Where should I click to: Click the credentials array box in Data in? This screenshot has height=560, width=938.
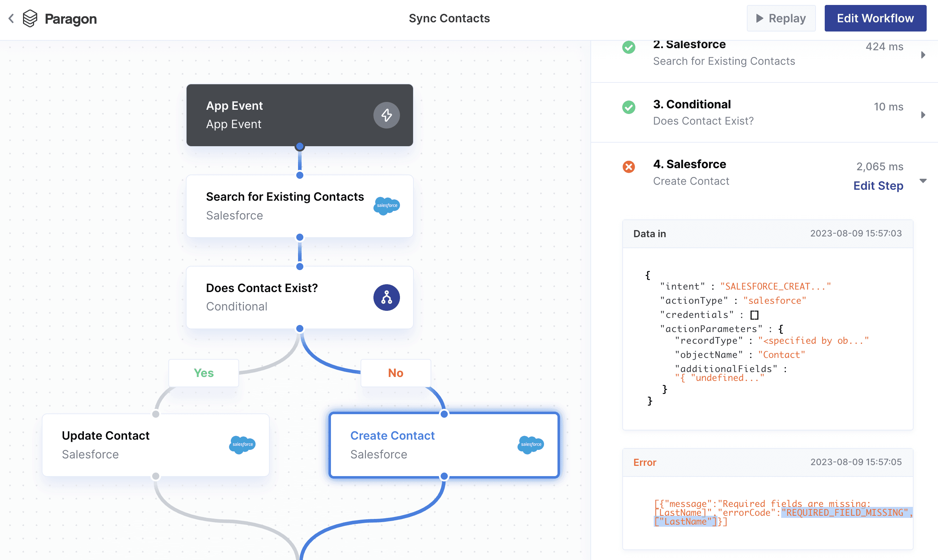click(754, 315)
